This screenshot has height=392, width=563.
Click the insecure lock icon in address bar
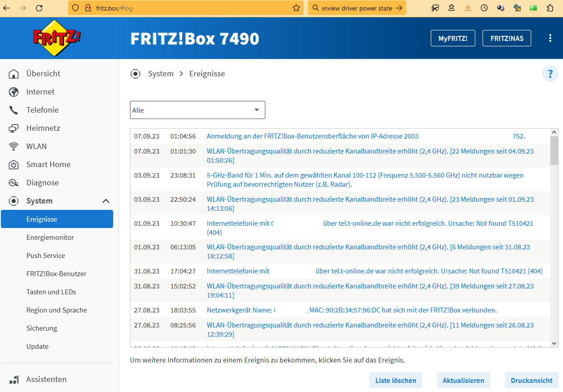pos(88,8)
